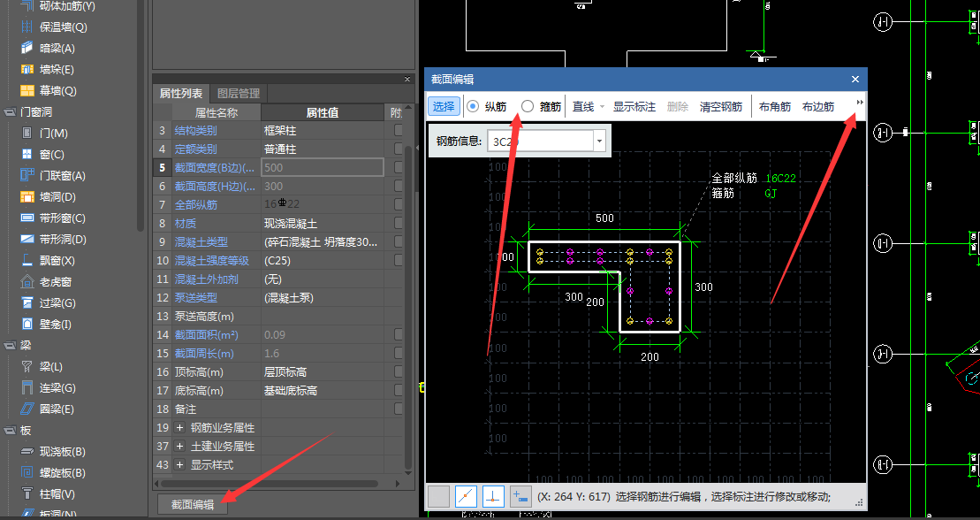
Task: Show more toolbar items via » overflow
Action: [x=859, y=102]
